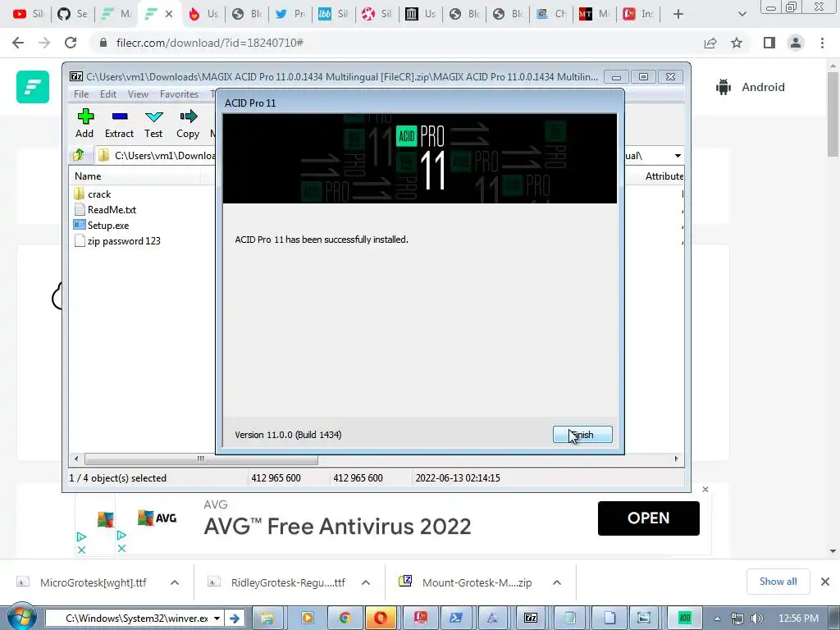Viewport: 840px width, 630px height.
Task: Expand Mount-Grotesk-M....zip download options
Action: [557, 582]
